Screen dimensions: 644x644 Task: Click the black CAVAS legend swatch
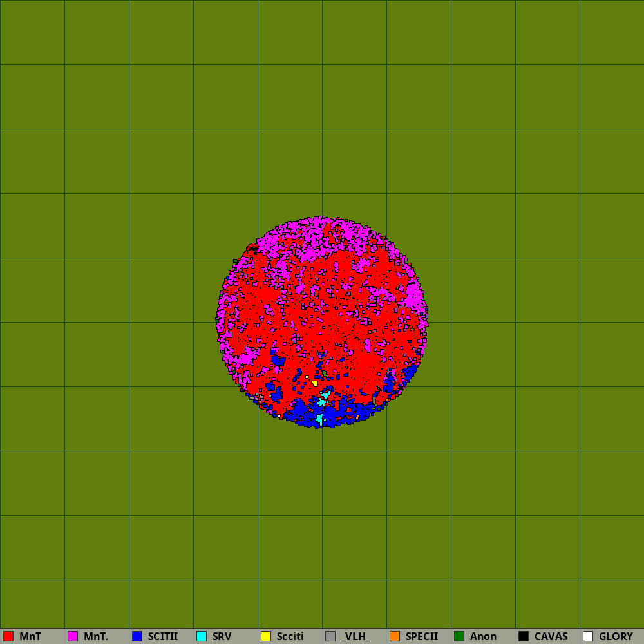[524, 636]
